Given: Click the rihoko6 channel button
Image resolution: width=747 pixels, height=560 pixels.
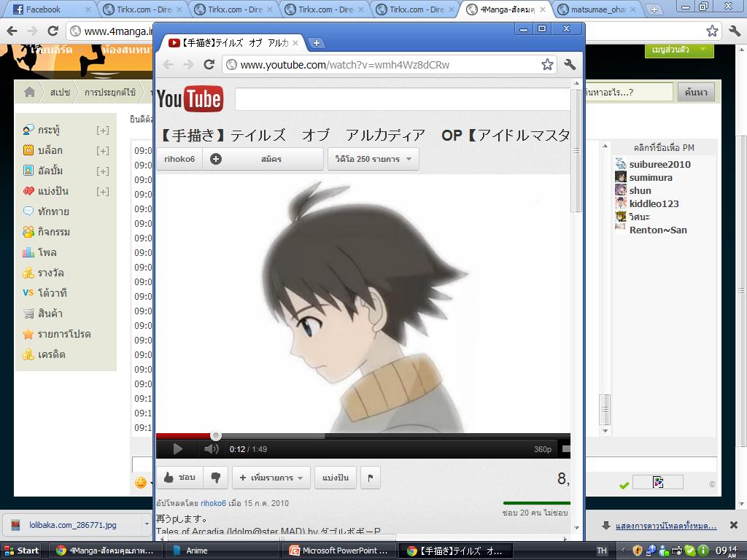Looking at the screenshot, I should (179, 159).
